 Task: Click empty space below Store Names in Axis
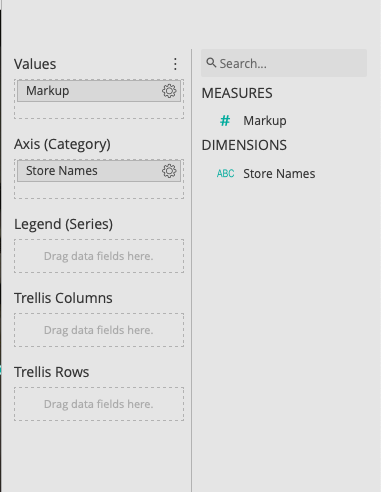point(99,190)
